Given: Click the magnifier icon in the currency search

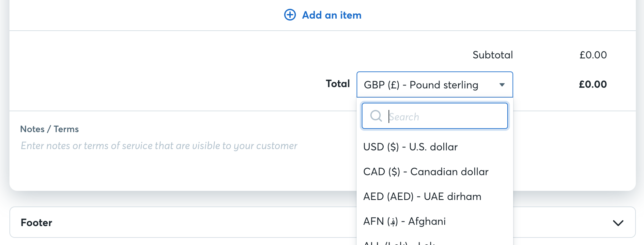Looking at the screenshot, I should [x=376, y=116].
